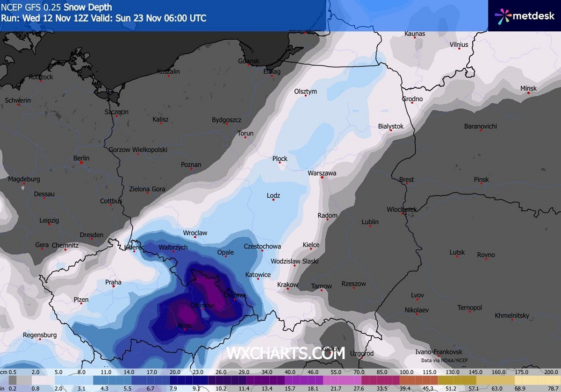Click the NCEP GFS 0.25 Snow Depth title

click(x=56, y=7)
